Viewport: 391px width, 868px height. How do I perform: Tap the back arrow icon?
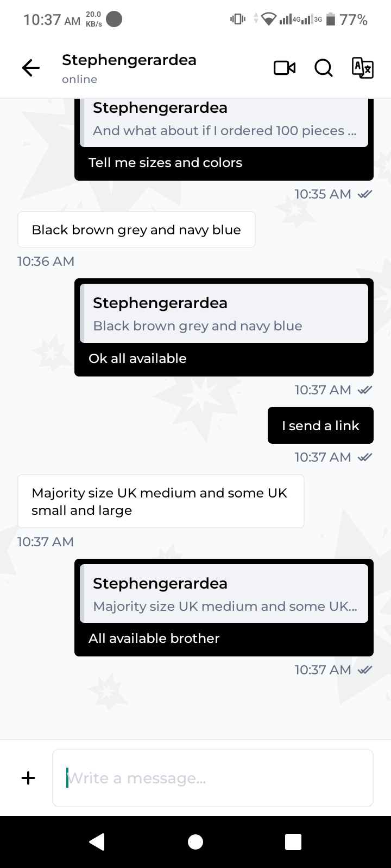(x=31, y=68)
